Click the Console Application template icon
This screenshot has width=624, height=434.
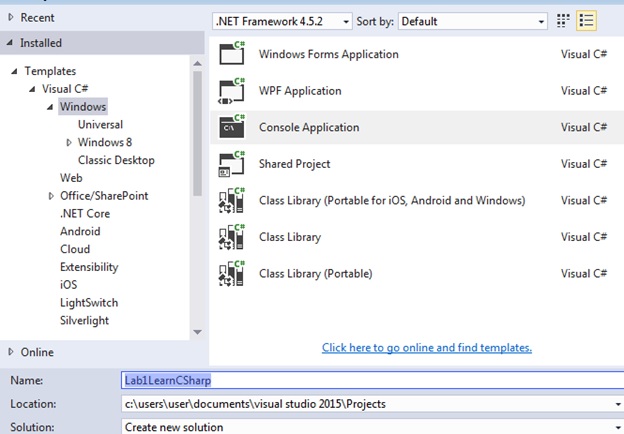click(232, 127)
